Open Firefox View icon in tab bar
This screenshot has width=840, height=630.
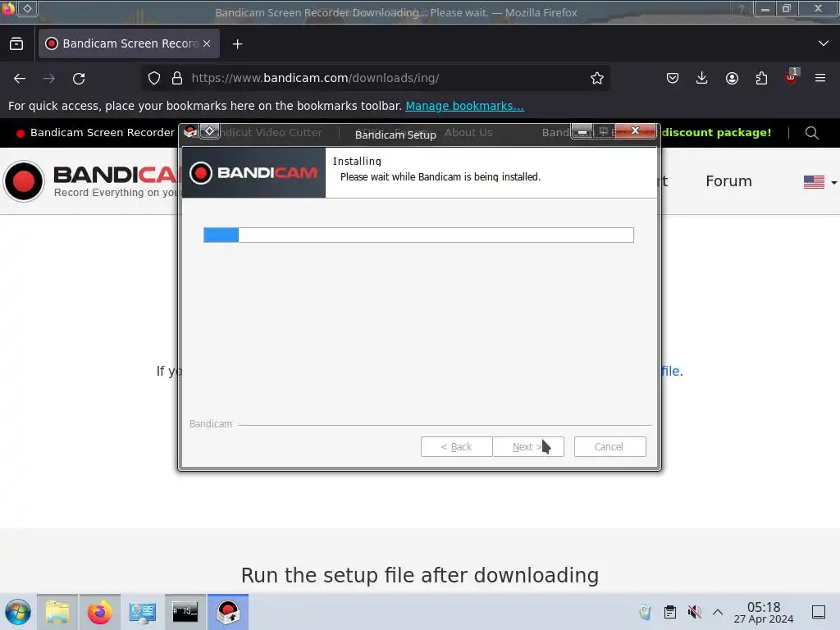tap(16, 44)
